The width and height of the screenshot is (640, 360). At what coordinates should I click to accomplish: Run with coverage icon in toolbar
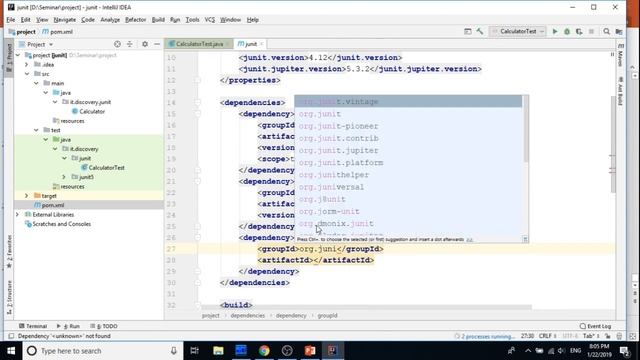pos(579,31)
